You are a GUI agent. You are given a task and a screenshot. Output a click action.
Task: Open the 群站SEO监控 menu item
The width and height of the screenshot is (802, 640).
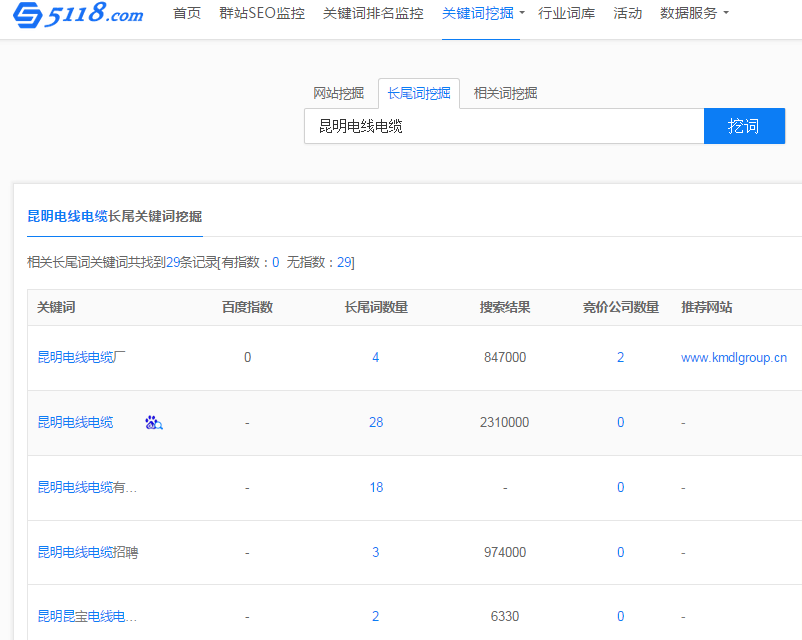click(x=262, y=14)
